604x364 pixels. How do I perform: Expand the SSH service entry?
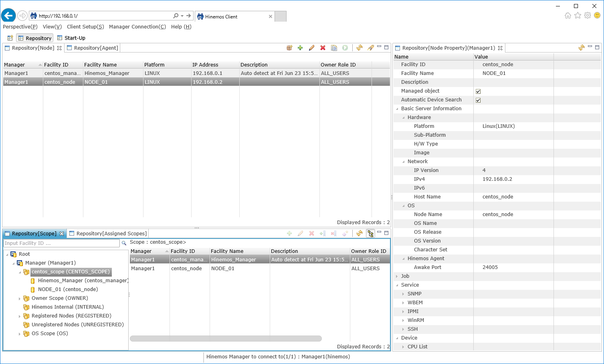[x=404, y=329]
